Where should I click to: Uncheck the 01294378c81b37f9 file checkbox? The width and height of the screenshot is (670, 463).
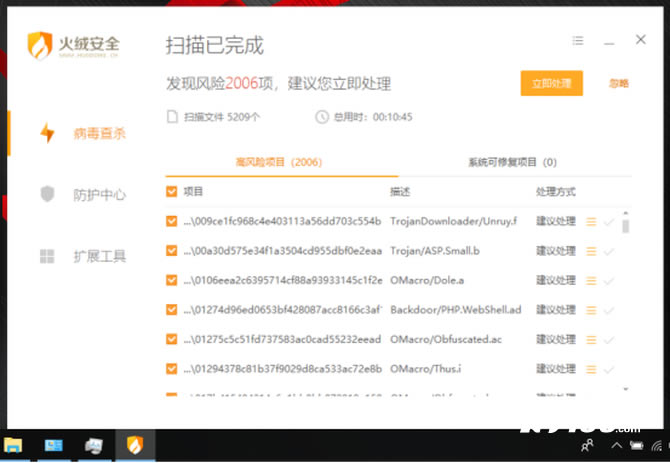coord(171,369)
